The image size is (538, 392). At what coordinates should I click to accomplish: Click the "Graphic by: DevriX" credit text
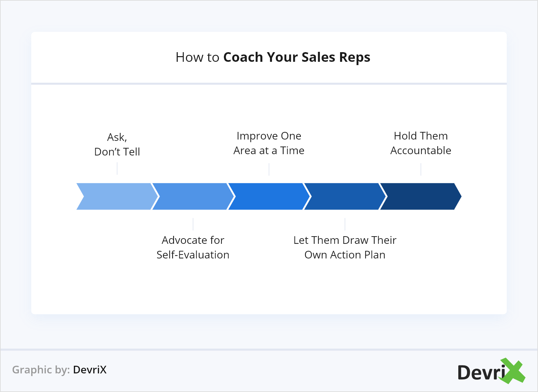[59, 370]
